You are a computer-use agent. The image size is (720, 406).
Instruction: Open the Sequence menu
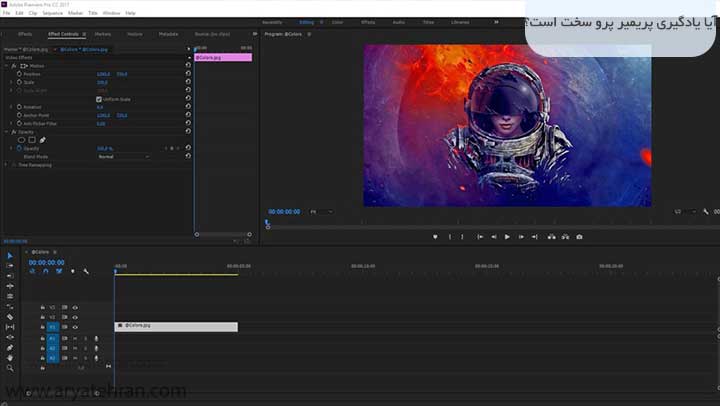point(52,13)
